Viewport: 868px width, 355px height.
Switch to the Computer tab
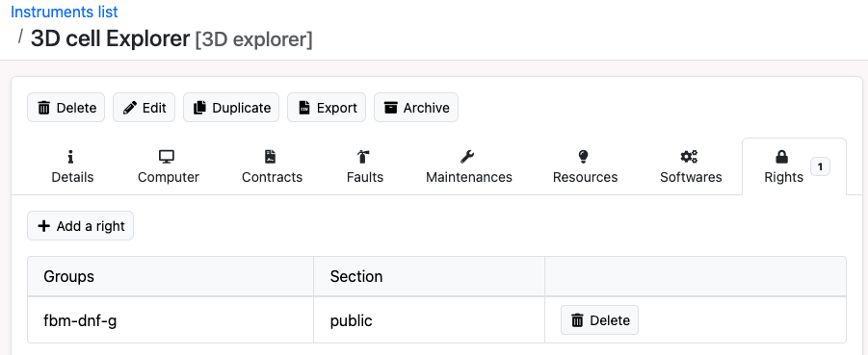[169, 167]
